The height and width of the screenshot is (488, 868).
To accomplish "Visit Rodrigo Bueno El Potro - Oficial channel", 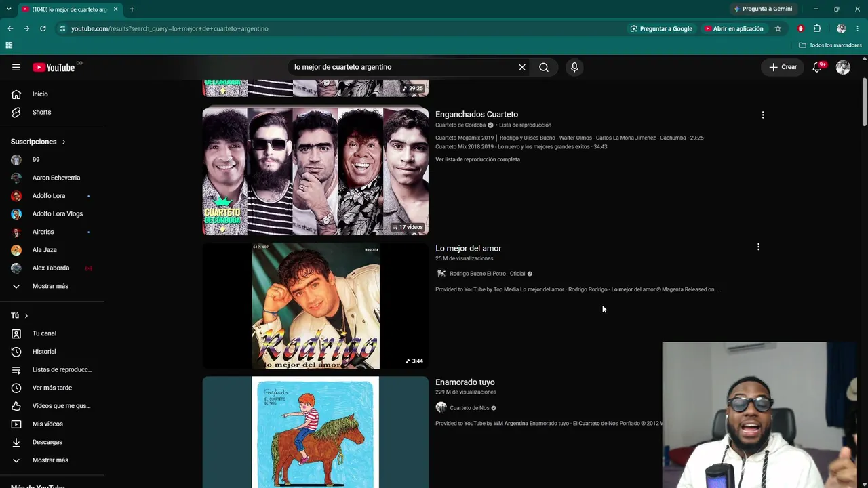I will (488, 274).
